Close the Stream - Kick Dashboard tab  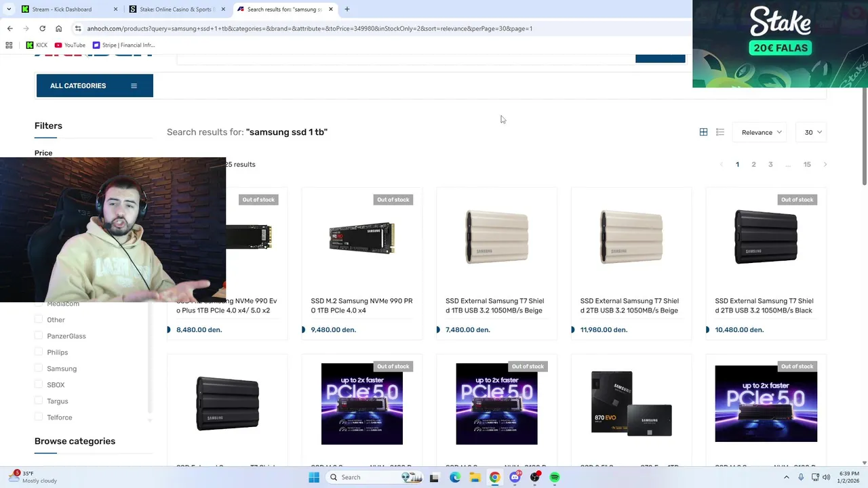[115, 9]
